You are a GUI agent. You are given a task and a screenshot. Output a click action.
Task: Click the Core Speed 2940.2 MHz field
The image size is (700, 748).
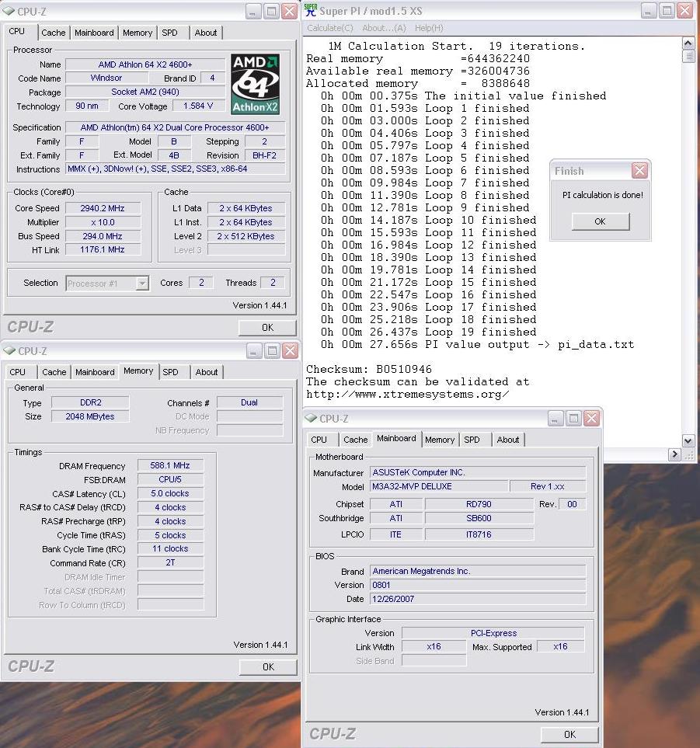coord(103,208)
